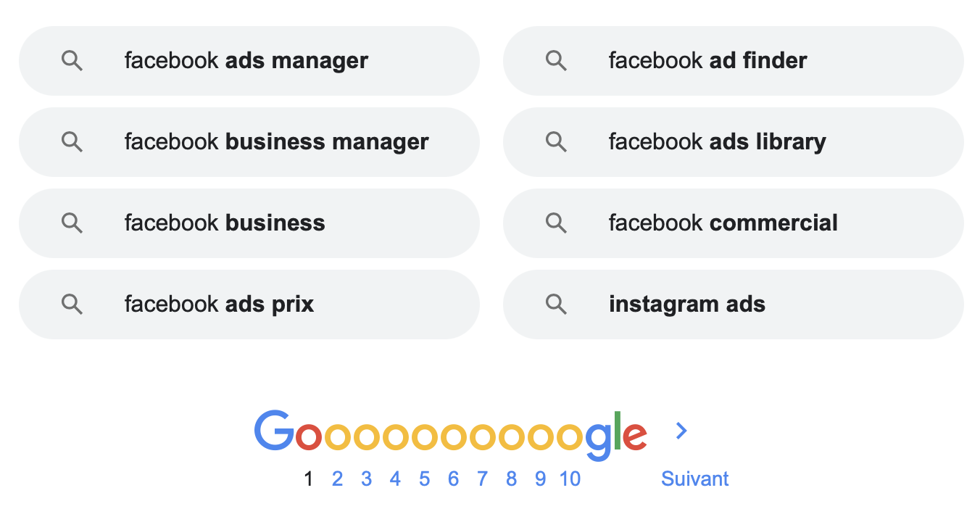This screenshot has width=980, height=522.
Task: Open the "facebook ads manager" related search
Action: click(246, 61)
